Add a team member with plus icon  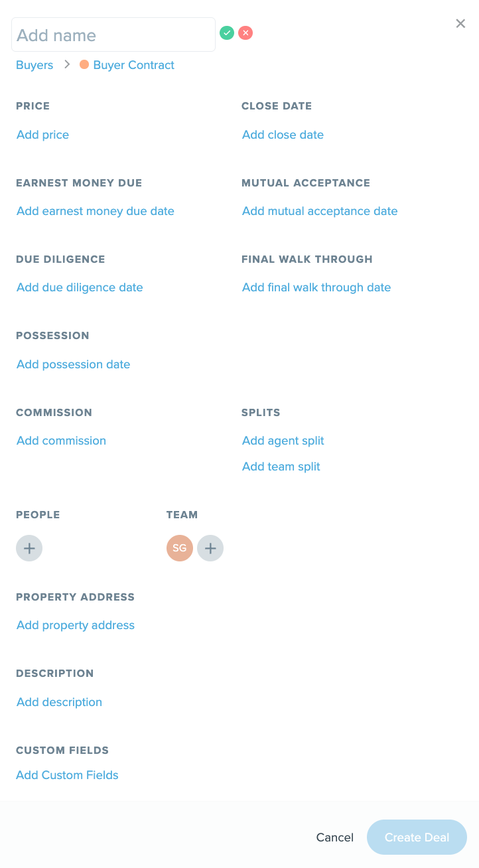210,548
